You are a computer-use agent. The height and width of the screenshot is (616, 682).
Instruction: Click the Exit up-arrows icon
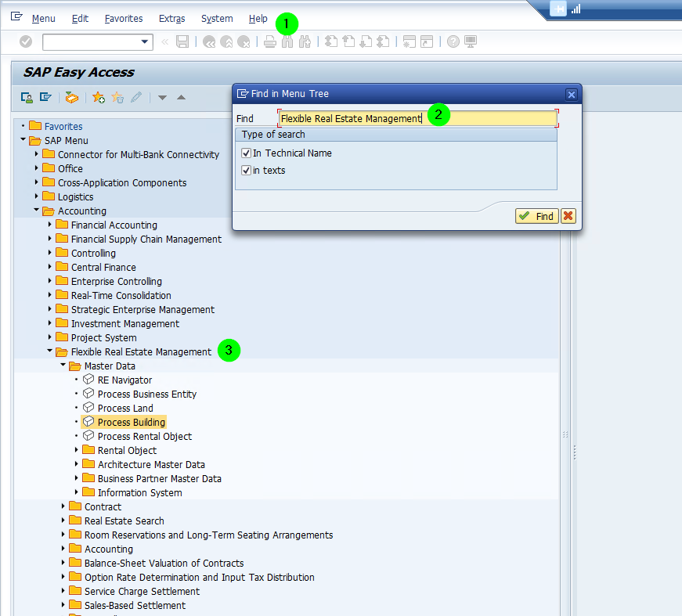pos(226,41)
